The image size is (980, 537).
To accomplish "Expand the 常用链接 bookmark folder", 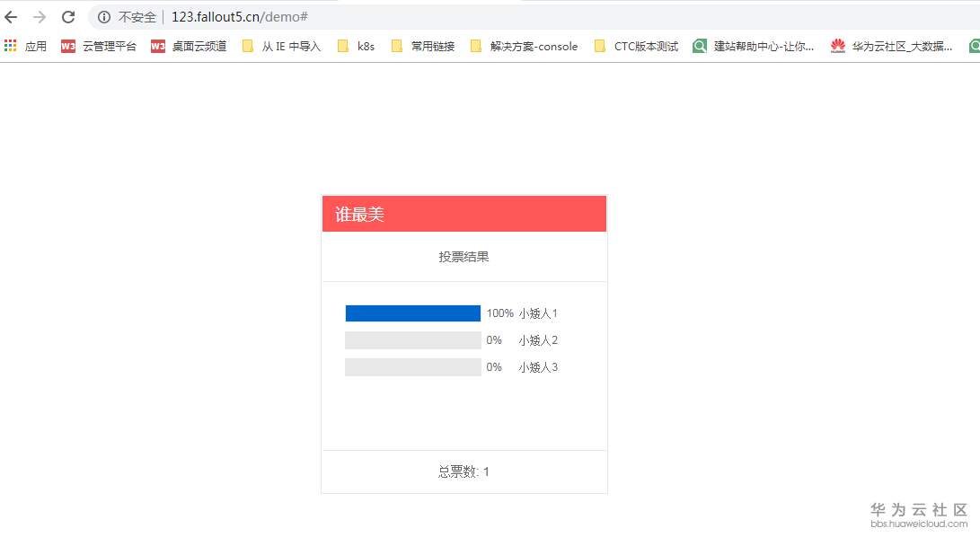I will [x=423, y=46].
